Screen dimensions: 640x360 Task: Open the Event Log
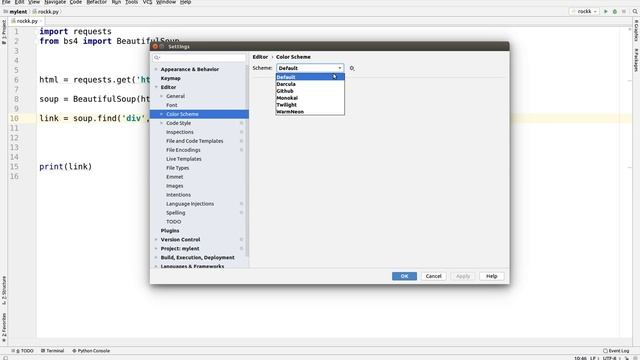[616, 351]
